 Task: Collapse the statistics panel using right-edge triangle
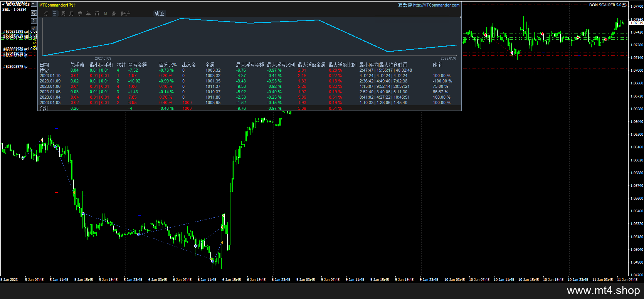click(461, 17)
